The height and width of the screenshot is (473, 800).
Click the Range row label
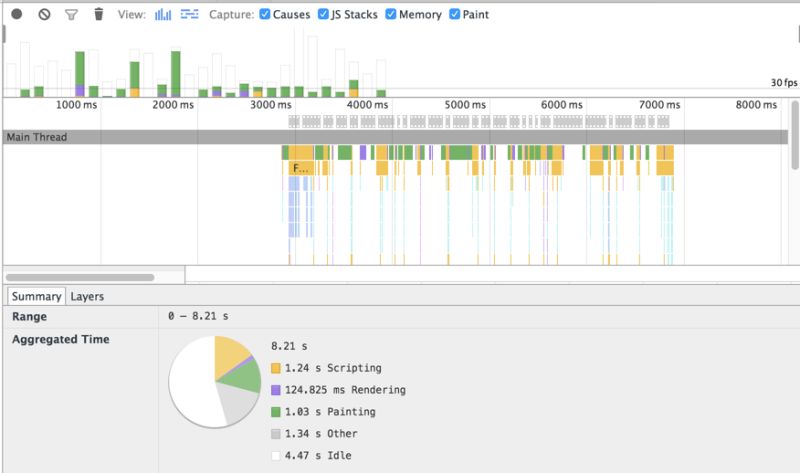(x=30, y=316)
